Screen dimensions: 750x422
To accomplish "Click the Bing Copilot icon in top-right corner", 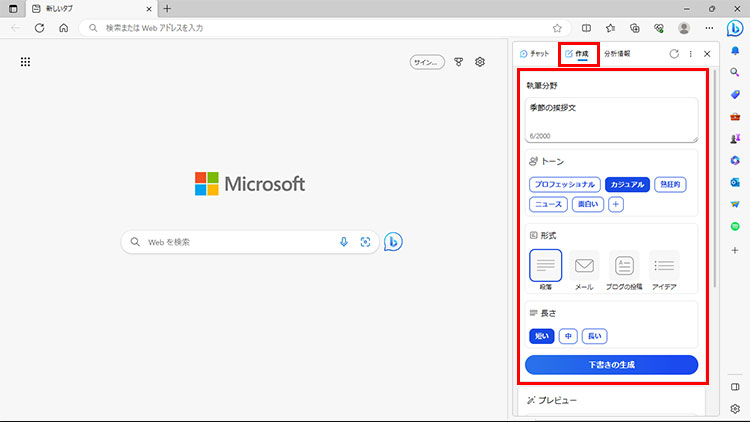I will [x=734, y=28].
